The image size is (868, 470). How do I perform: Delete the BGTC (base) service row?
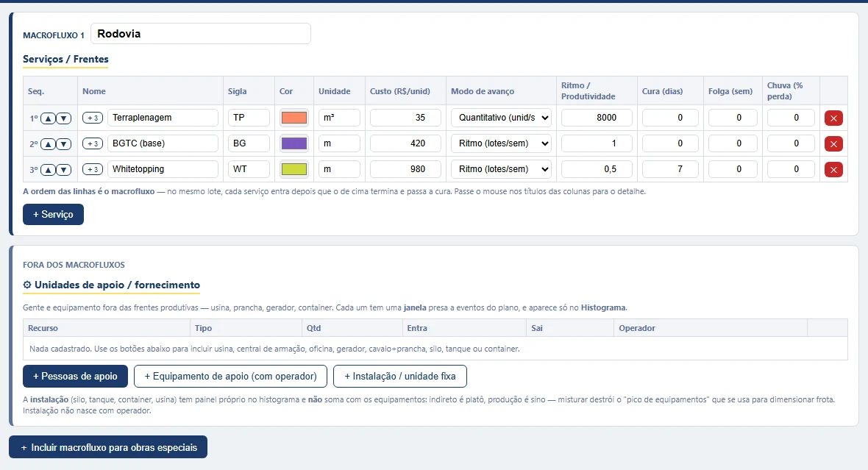click(833, 144)
